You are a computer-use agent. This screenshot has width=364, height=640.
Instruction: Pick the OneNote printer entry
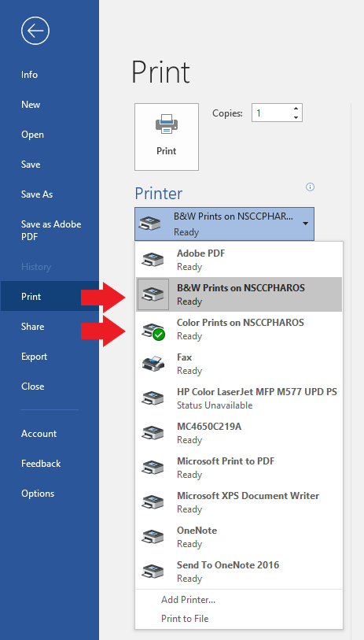coord(239,537)
